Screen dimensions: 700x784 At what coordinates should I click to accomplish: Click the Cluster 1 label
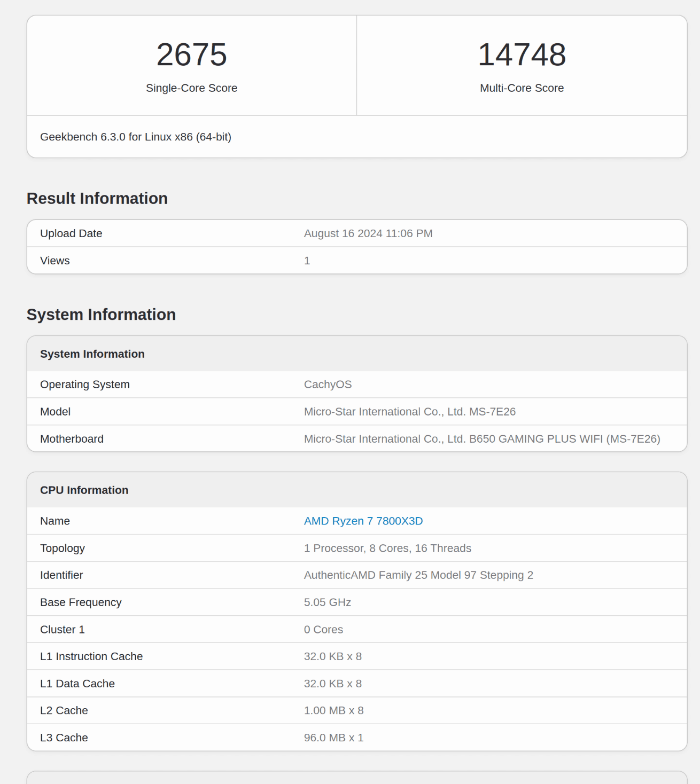[x=63, y=630]
